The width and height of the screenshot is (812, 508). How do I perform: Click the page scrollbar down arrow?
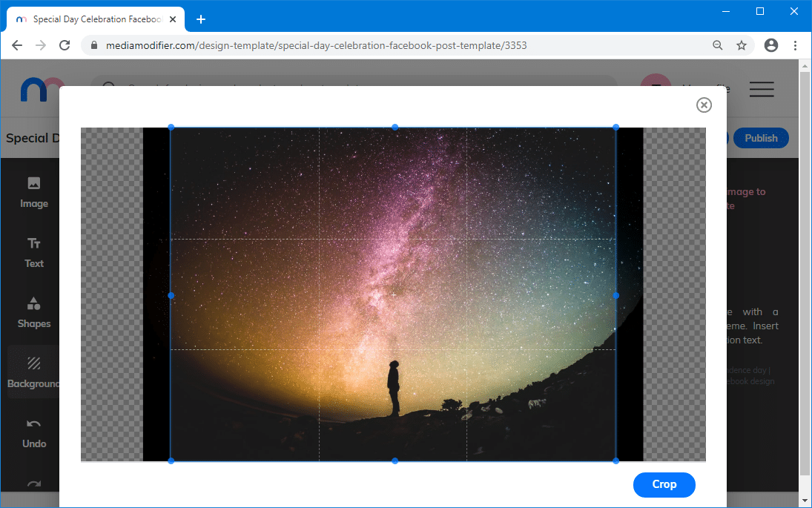[x=805, y=501]
